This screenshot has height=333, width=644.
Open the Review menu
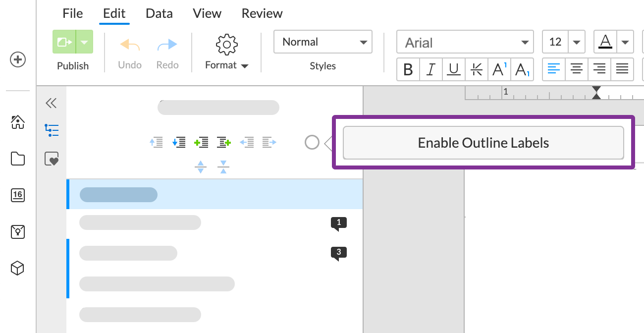pos(262,13)
